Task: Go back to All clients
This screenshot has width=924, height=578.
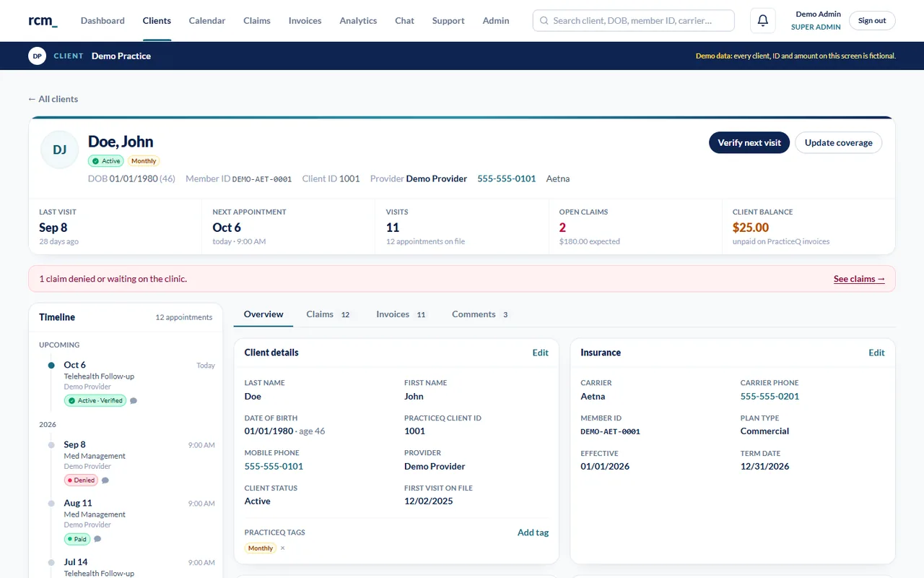Action: pos(53,99)
